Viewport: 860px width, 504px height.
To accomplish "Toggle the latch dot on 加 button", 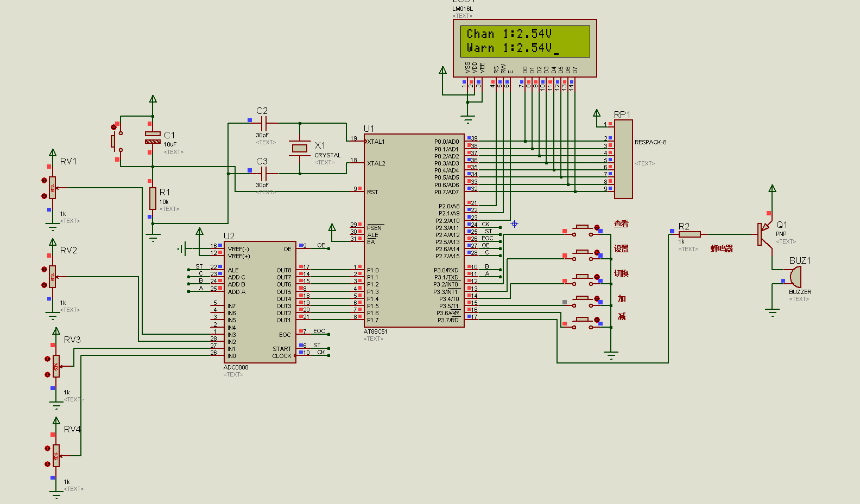I will click(x=597, y=299).
